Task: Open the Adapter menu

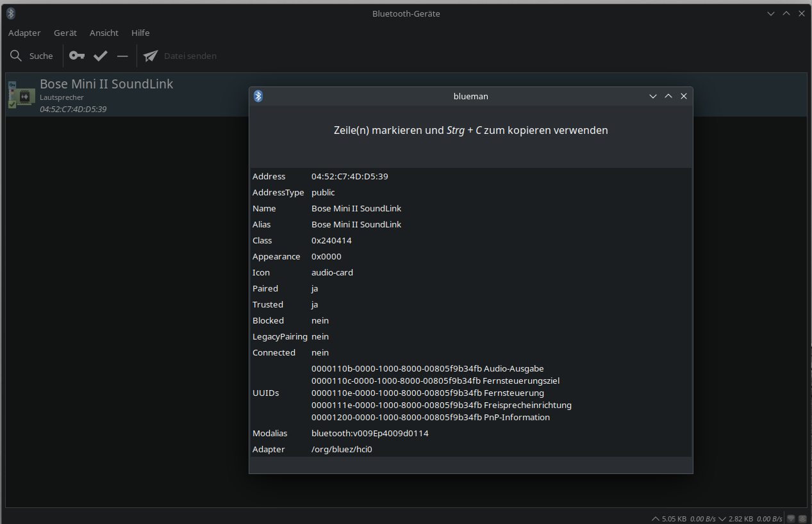Action: 24,33
